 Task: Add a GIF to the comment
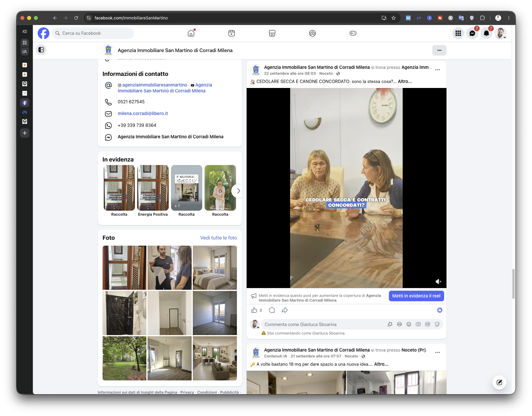tap(428, 324)
